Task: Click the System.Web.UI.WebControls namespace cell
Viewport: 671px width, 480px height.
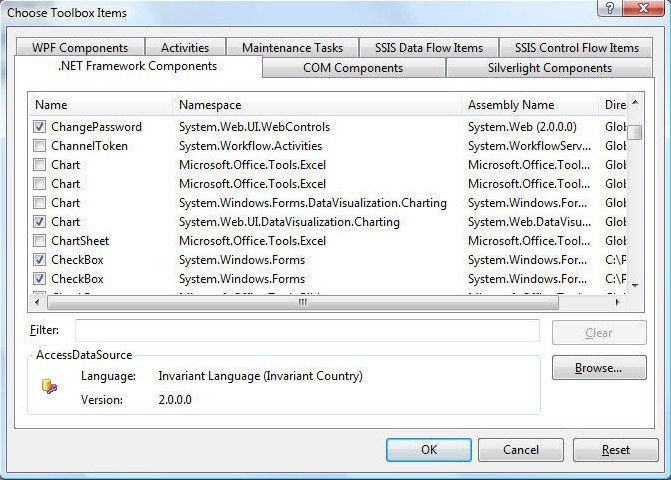Action: click(x=254, y=127)
